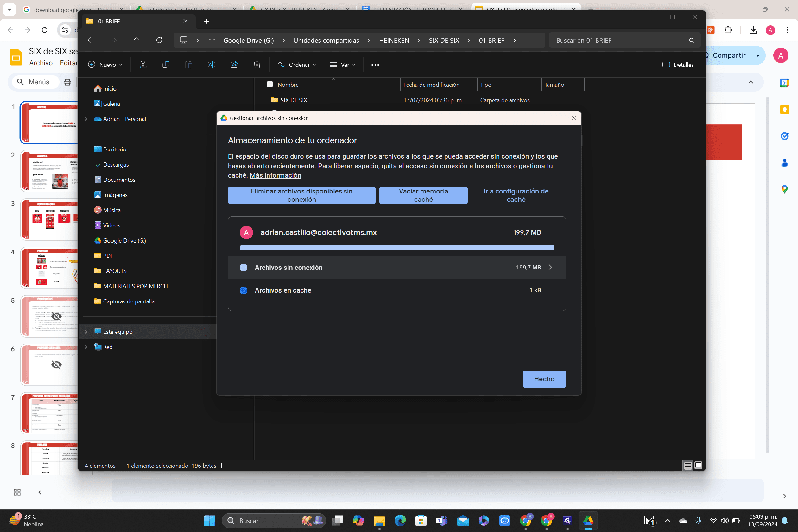798x532 pixels.
Task: Go back in File Explorer navigation
Action: pyautogui.click(x=91, y=40)
